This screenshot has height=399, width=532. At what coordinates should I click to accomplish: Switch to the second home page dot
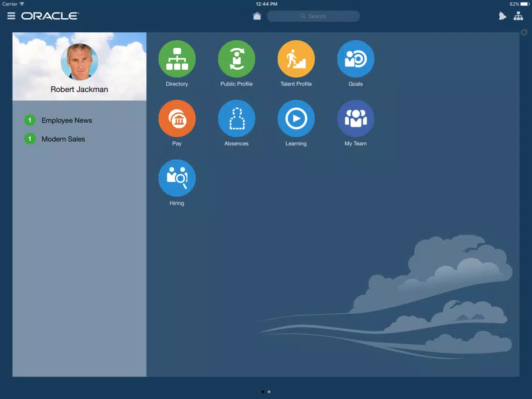tap(269, 392)
